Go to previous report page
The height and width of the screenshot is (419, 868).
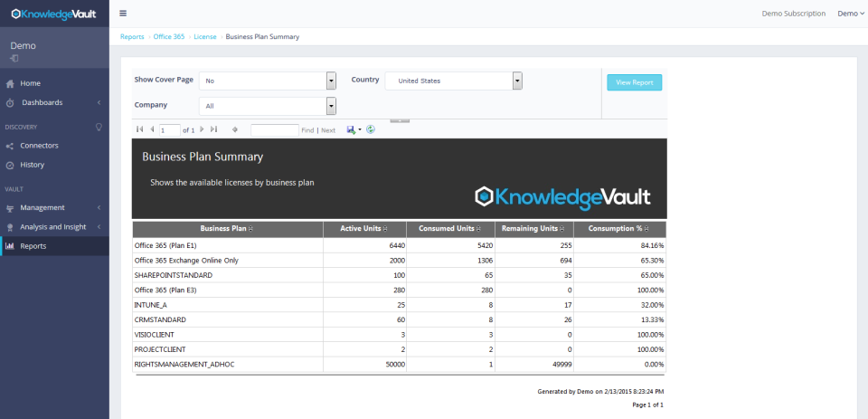(x=152, y=129)
